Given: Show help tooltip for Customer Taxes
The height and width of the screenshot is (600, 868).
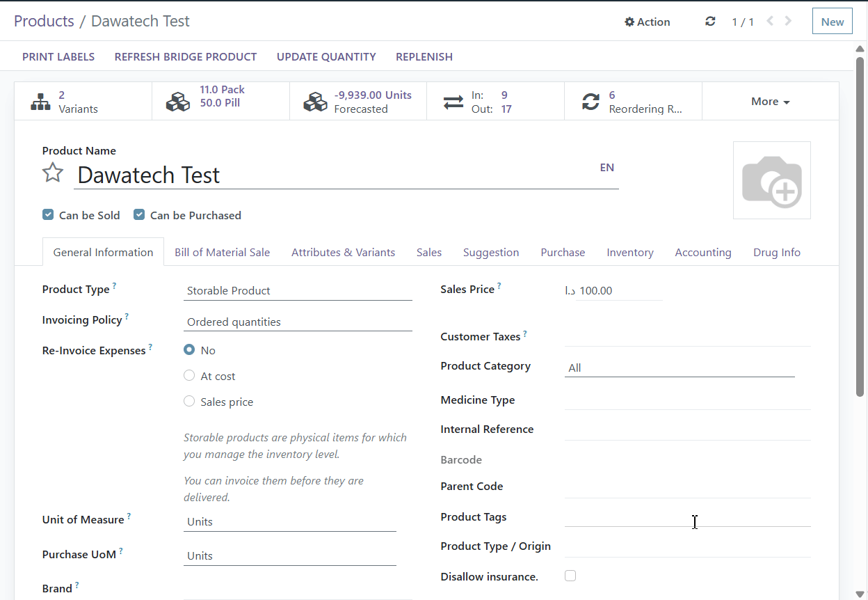Looking at the screenshot, I should pos(525,333).
